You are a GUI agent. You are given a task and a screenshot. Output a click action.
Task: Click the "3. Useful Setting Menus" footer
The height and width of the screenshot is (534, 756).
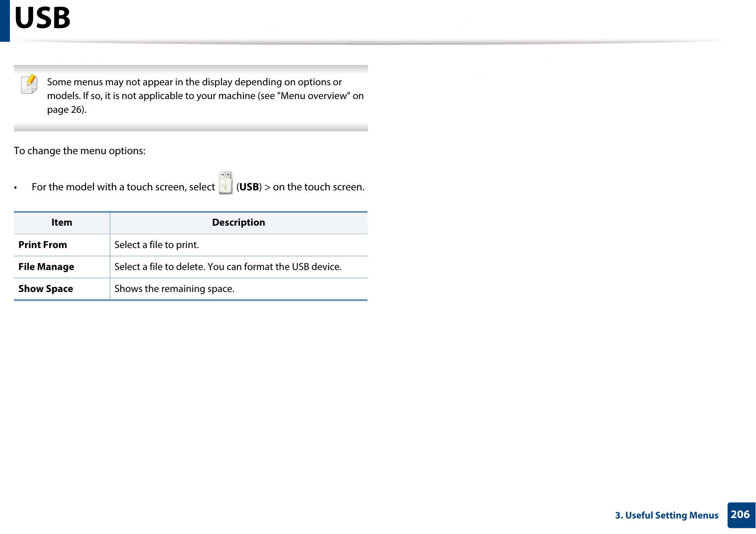point(666,515)
